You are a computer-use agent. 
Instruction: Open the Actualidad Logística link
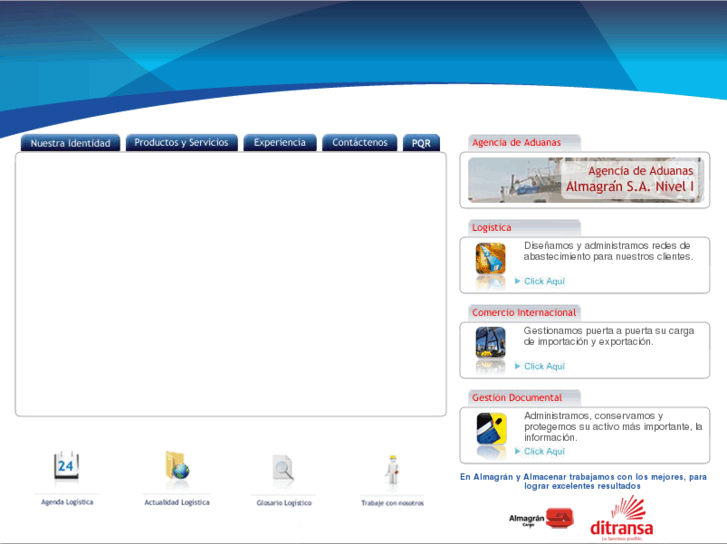(177, 502)
